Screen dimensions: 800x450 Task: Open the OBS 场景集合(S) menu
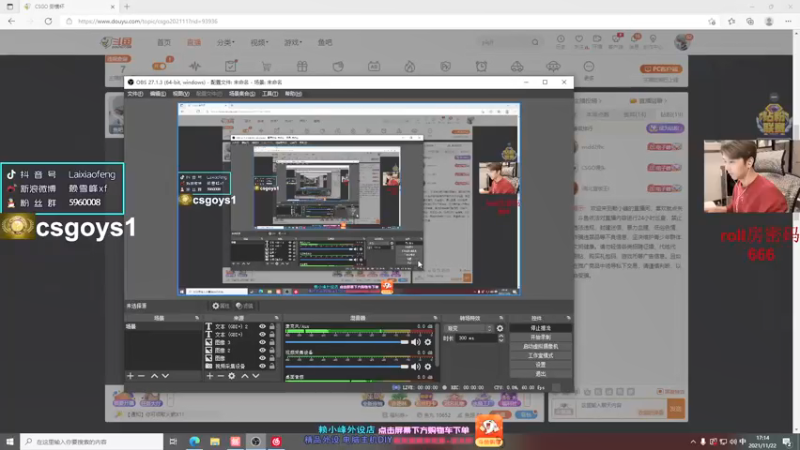242,94
